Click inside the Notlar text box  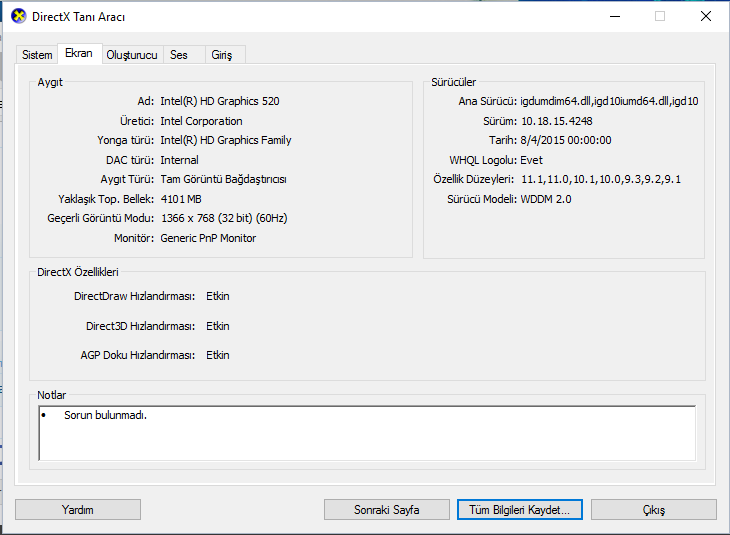point(367,433)
